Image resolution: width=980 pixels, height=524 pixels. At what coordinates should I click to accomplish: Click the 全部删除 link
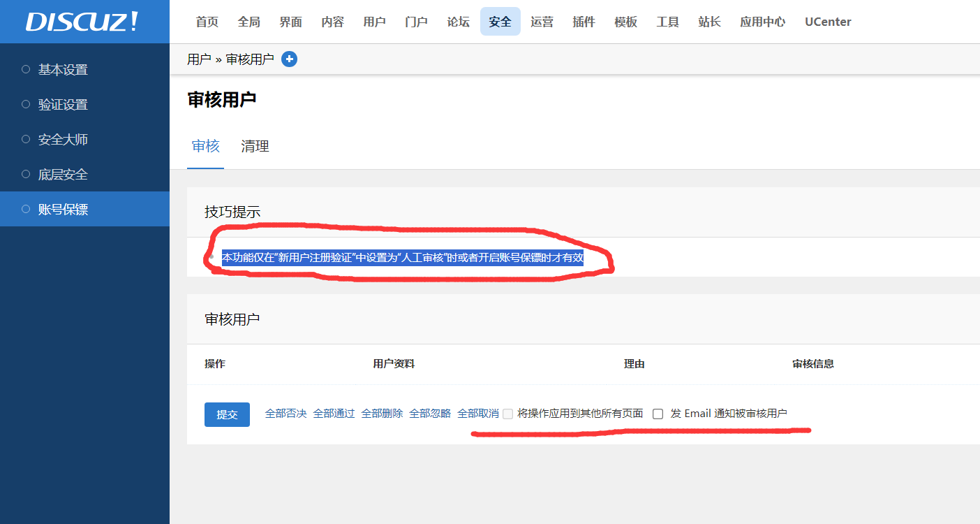[382, 414]
